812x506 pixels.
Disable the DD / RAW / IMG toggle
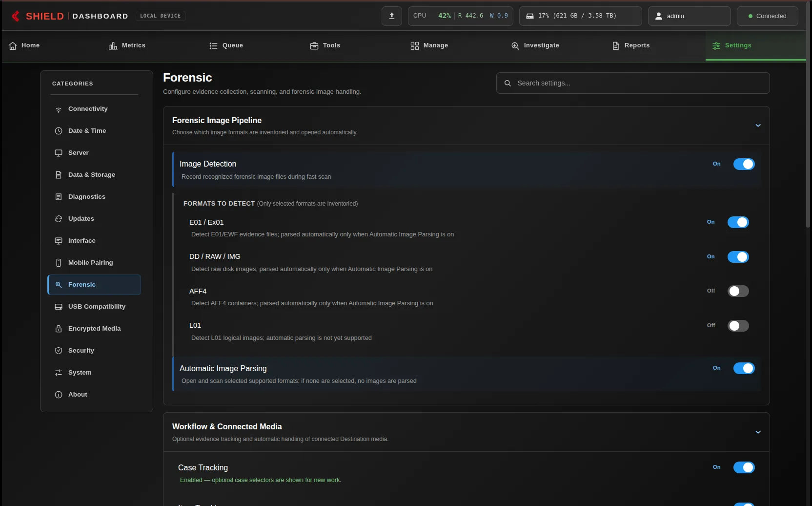[738, 257]
